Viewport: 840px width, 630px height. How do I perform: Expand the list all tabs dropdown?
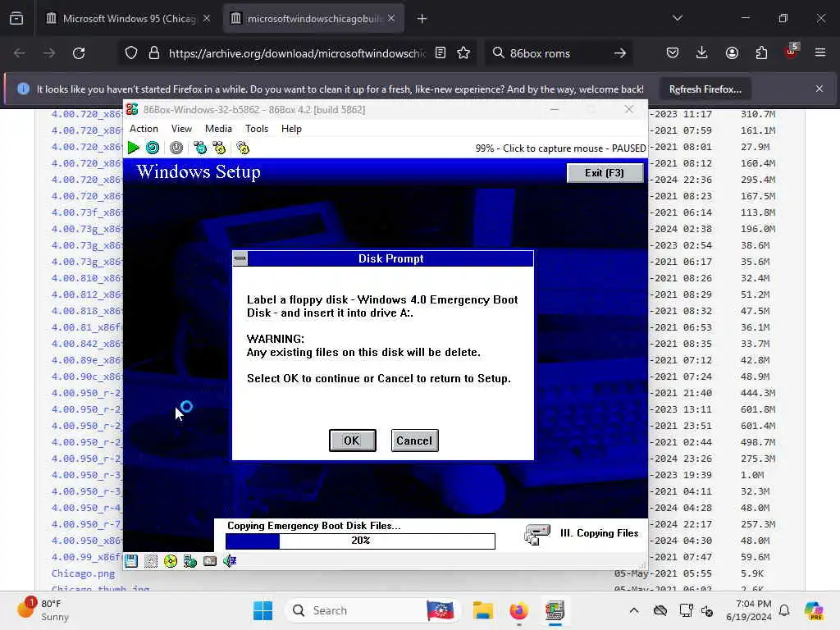(x=677, y=18)
